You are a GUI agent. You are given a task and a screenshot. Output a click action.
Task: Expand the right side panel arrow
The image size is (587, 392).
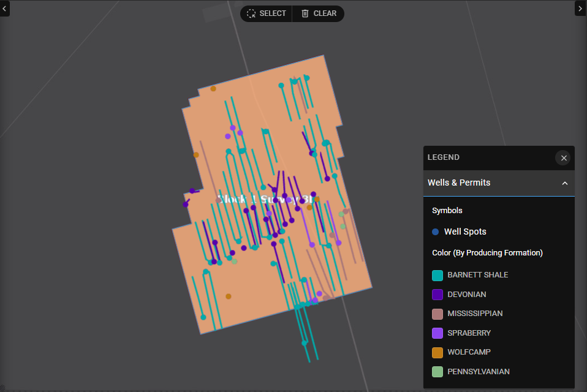580,8
